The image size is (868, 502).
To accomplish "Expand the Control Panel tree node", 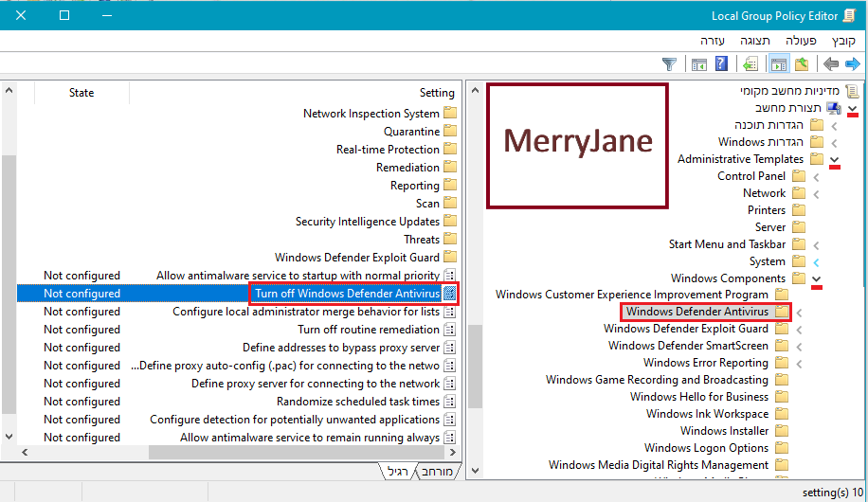I will coord(817,177).
